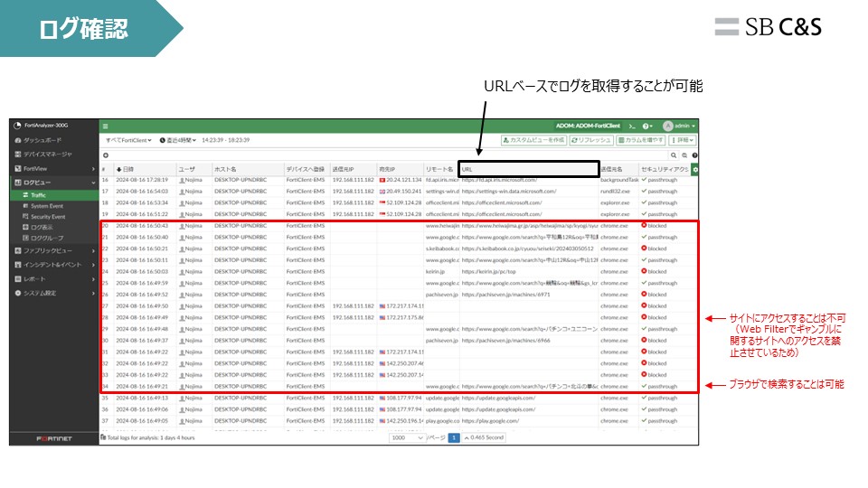Click the passthrough checkmark in row 21
868x488 pixels.
click(x=644, y=237)
